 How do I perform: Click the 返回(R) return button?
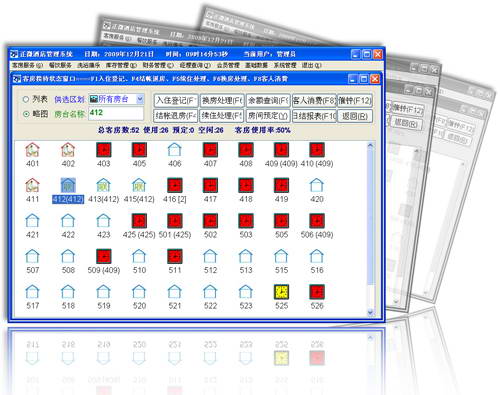(355, 116)
